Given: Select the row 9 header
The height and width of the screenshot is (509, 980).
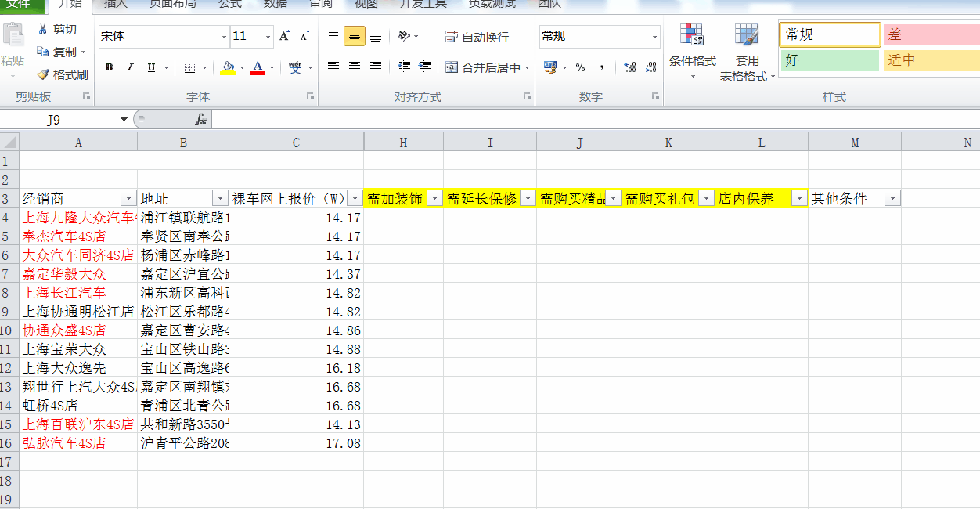Looking at the screenshot, I should pos(9,311).
